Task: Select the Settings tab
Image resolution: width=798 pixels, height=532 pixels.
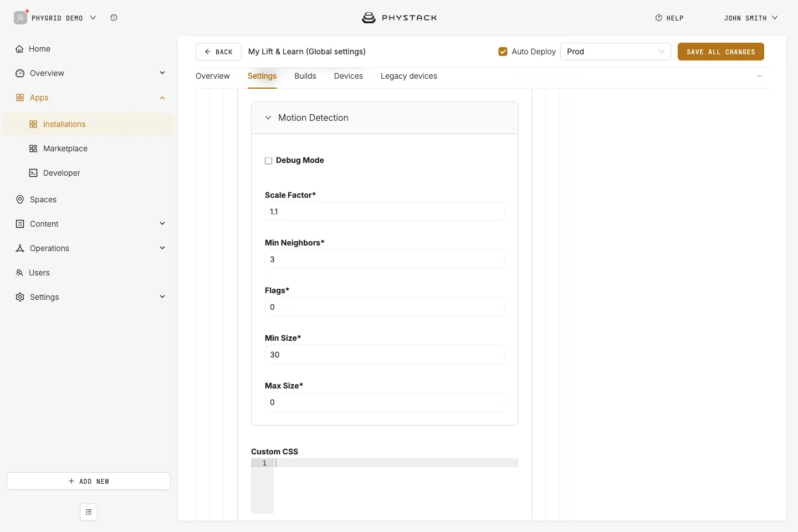Action: [262, 76]
